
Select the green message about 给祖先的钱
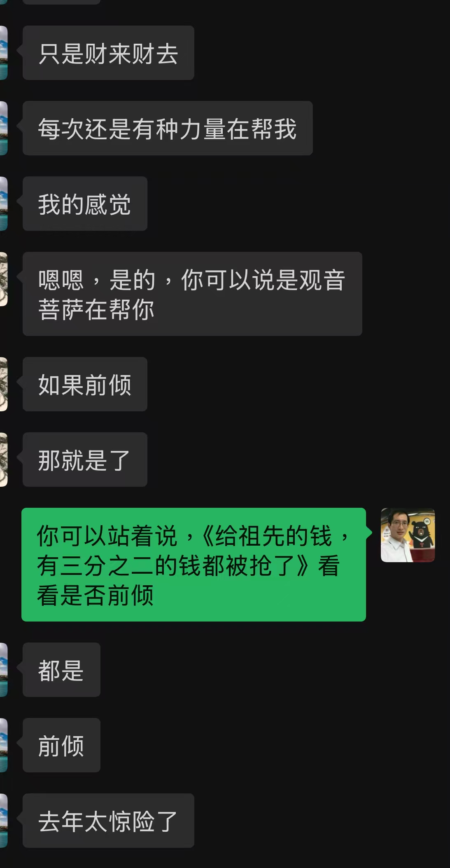coord(194,565)
